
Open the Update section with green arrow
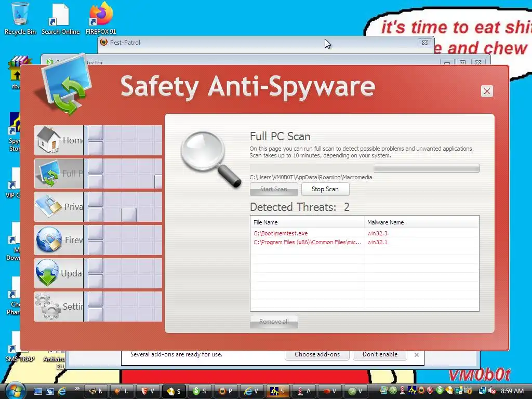[59, 273]
